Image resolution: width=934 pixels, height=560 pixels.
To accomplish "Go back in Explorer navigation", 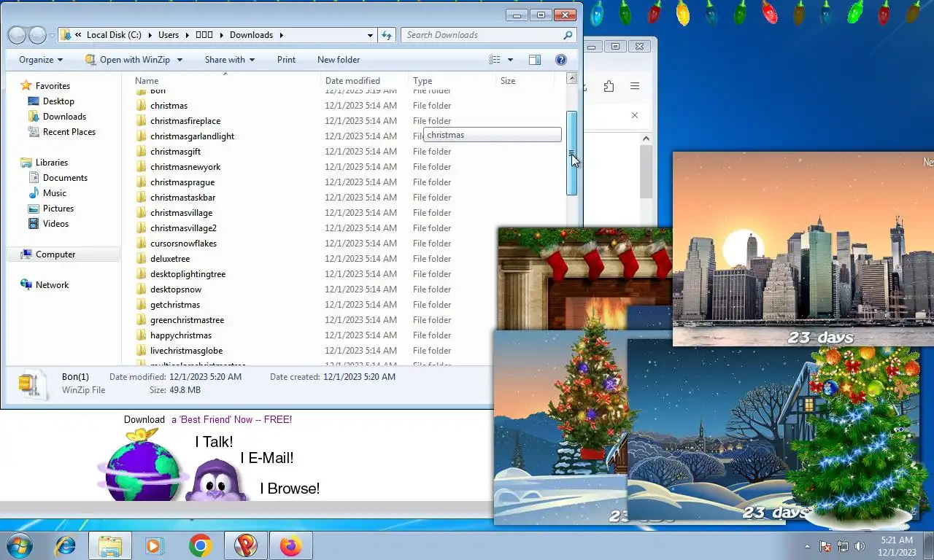I will [x=17, y=35].
